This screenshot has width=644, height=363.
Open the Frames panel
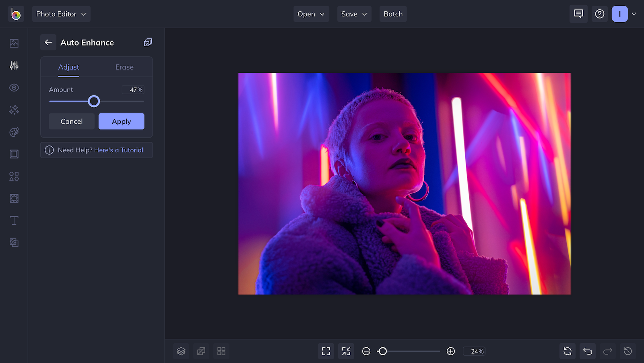pos(14,154)
